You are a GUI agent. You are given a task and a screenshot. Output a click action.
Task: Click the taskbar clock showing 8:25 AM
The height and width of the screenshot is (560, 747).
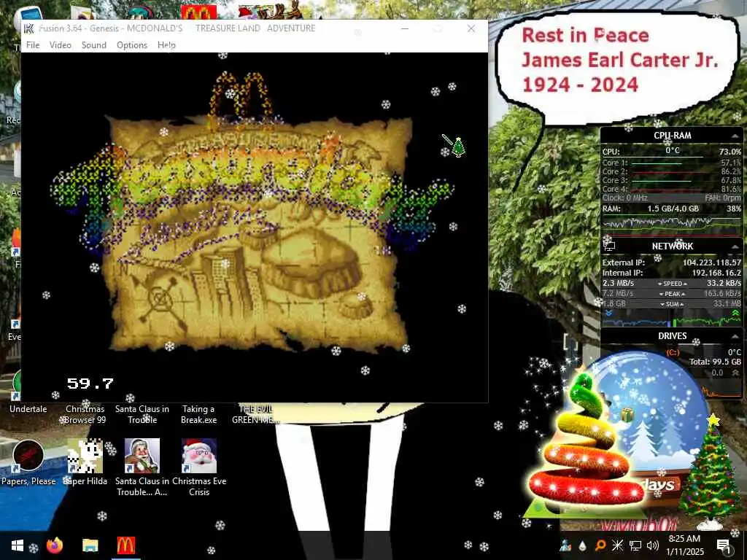684,545
